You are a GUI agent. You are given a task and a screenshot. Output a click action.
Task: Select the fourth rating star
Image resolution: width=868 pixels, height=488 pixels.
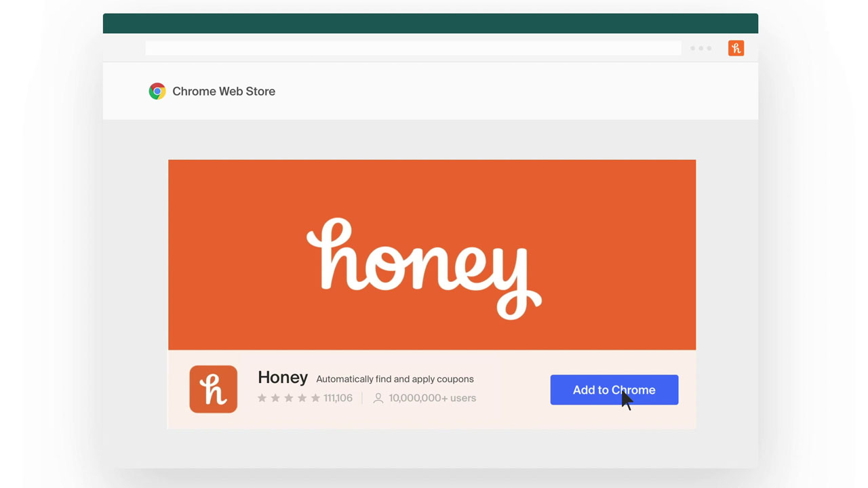302,398
